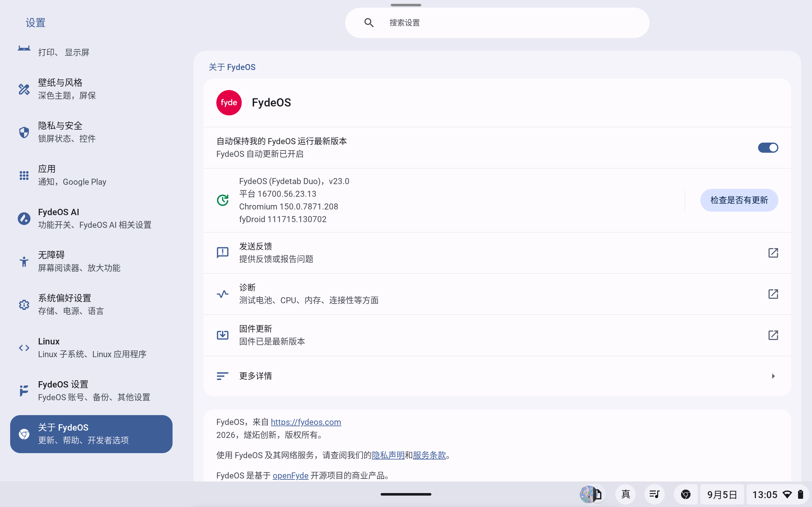Click the 检查是否有更新 button

(739, 200)
